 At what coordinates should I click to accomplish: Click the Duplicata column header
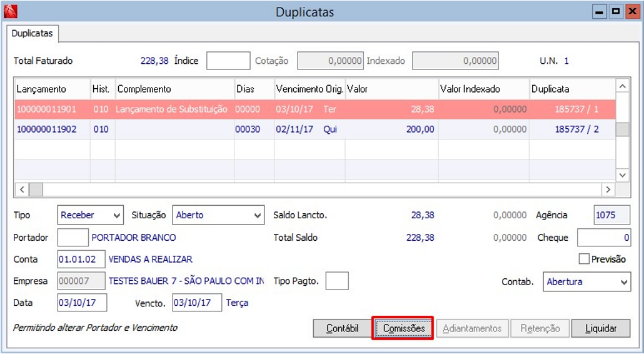coord(572,89)
